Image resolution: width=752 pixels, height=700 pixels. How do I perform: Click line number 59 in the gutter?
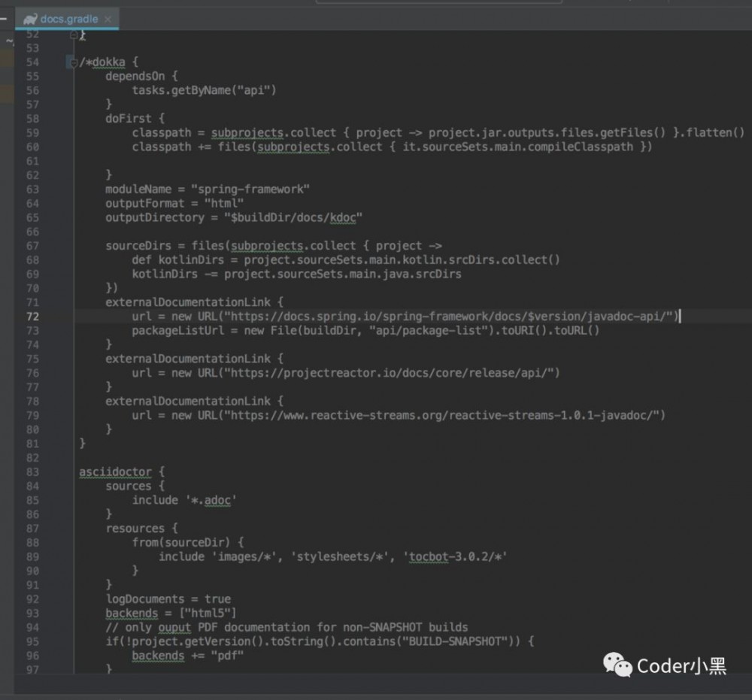point(32,133)
